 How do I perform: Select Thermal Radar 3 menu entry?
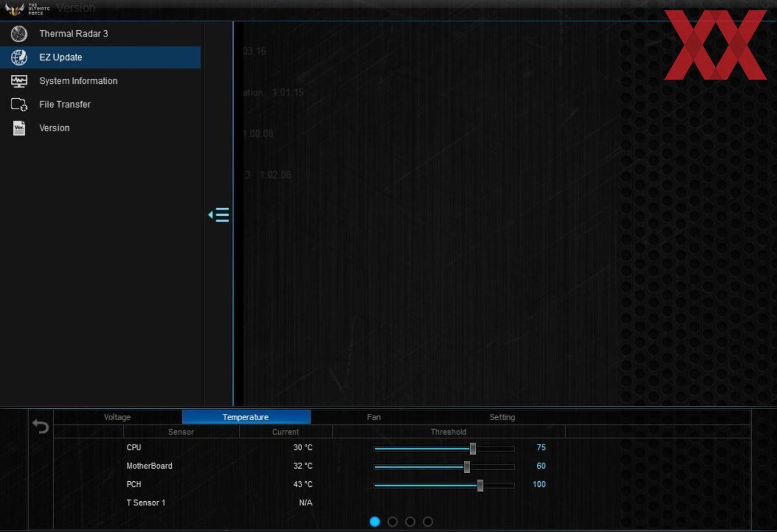point(101,34)
